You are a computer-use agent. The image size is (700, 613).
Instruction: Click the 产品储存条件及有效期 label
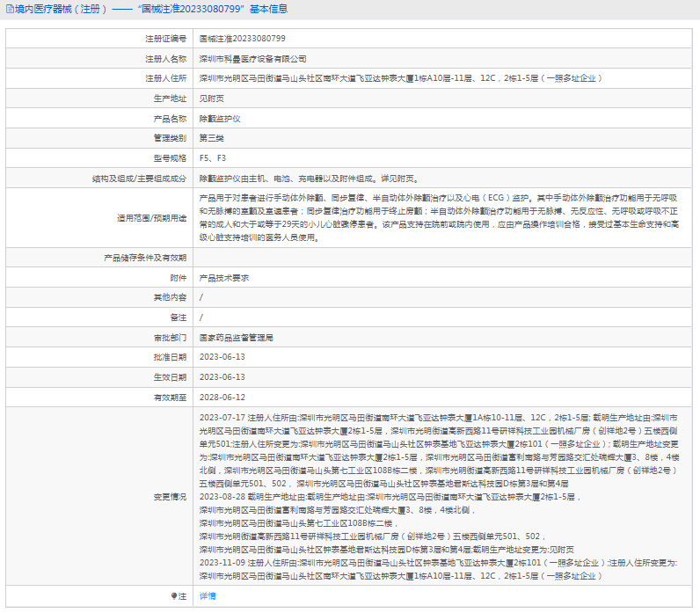click(145, 258)
